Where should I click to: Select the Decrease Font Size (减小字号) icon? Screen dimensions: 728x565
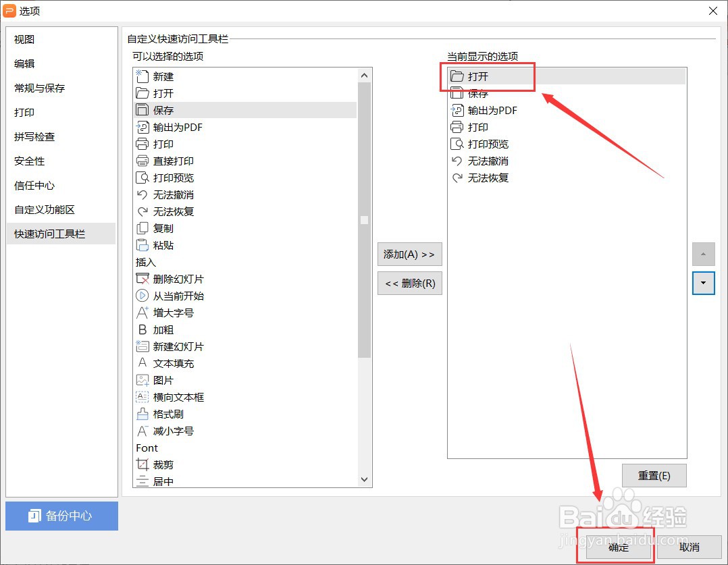pos(142,431)
